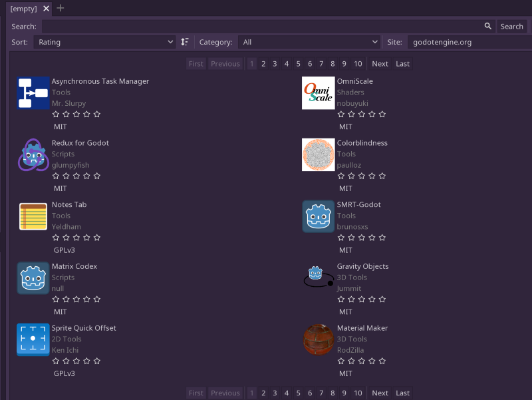Click author Ken Ichi
The image size is (532, 400).
(65, 350)
